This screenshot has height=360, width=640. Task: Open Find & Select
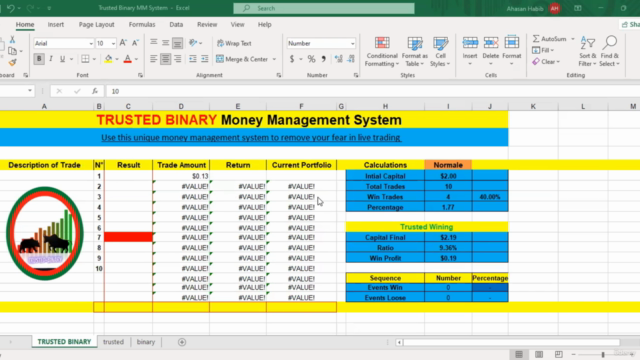(x=609, y=52)
